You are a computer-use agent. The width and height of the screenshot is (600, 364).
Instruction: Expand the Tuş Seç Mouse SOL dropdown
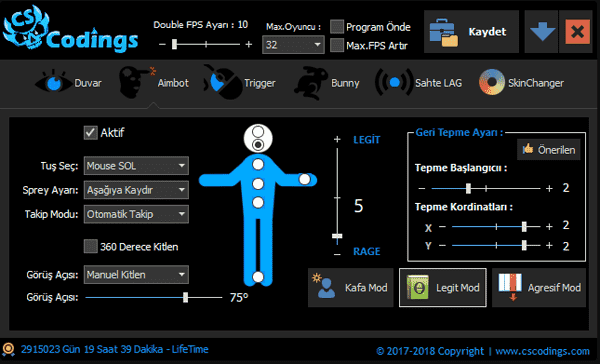coord(136,166)
